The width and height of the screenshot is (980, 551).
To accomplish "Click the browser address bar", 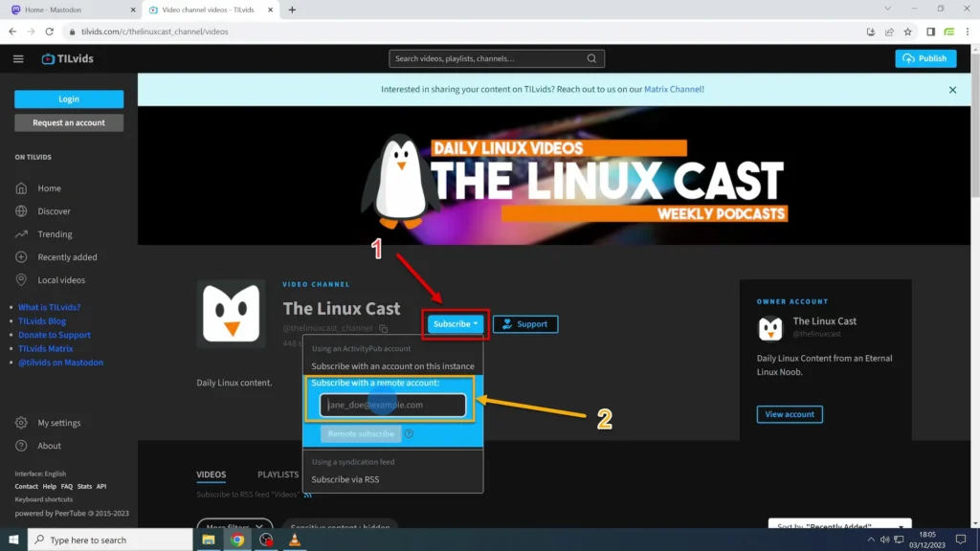I will click(x=462, y=32).
